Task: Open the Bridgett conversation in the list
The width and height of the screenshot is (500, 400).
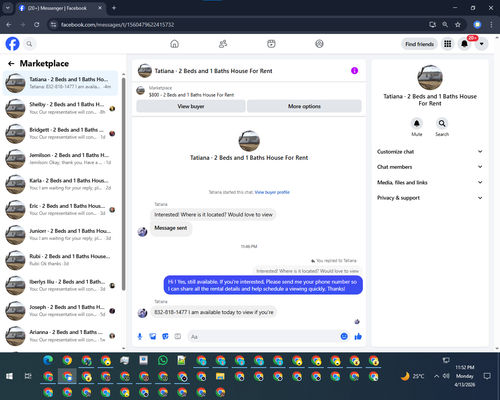Action: (x=60, y=133)
